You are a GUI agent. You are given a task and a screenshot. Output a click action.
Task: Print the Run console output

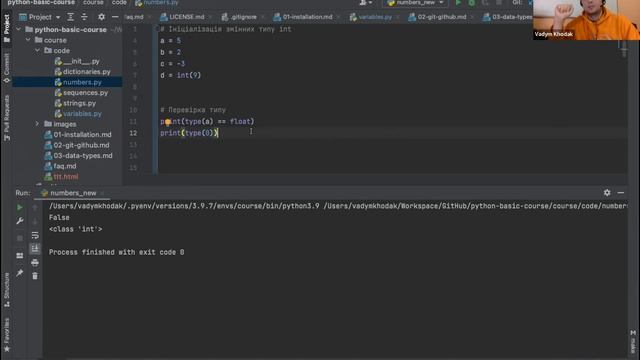click(x=35, y=262)
